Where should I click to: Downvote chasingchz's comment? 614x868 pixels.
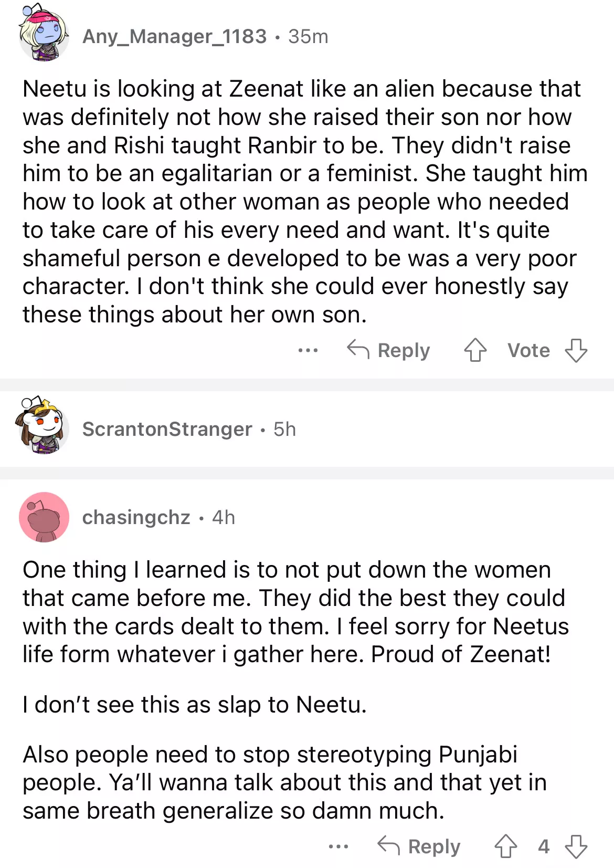[x=576, y=846]
